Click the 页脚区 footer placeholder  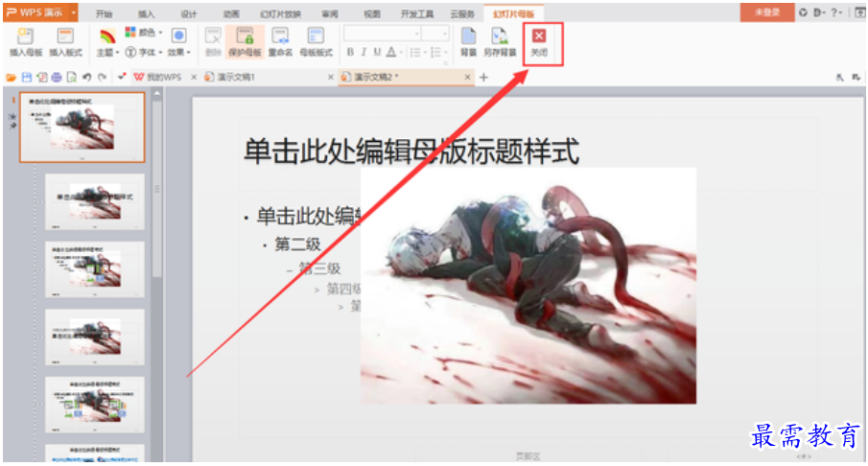click(x=528, y=456)
